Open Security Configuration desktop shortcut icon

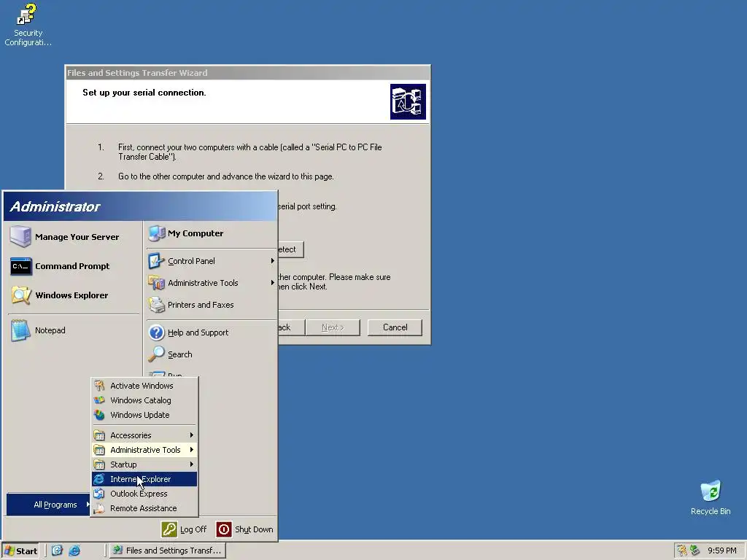point(26,15)
